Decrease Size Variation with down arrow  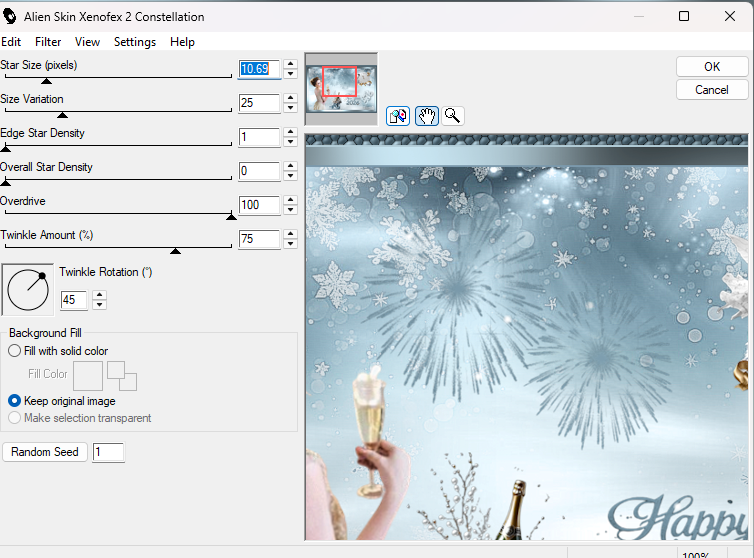pyautogui.click(x=290, y=108)
